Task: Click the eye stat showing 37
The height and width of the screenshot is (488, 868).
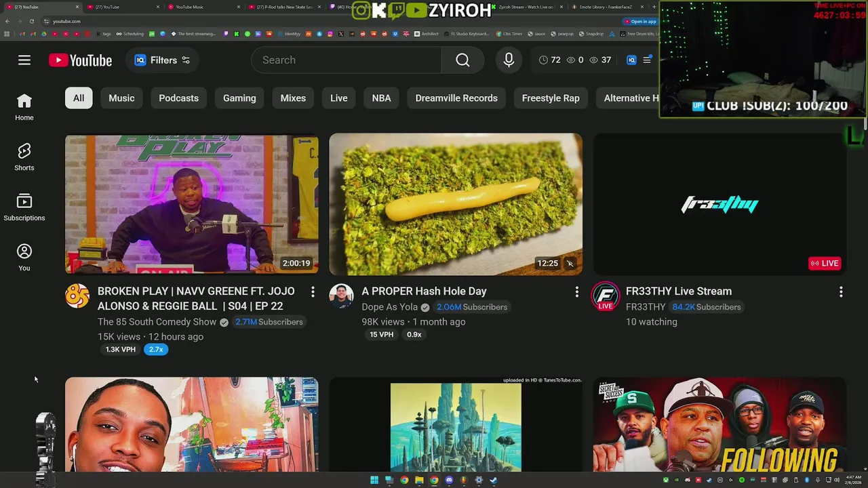Action: point(600,60)
